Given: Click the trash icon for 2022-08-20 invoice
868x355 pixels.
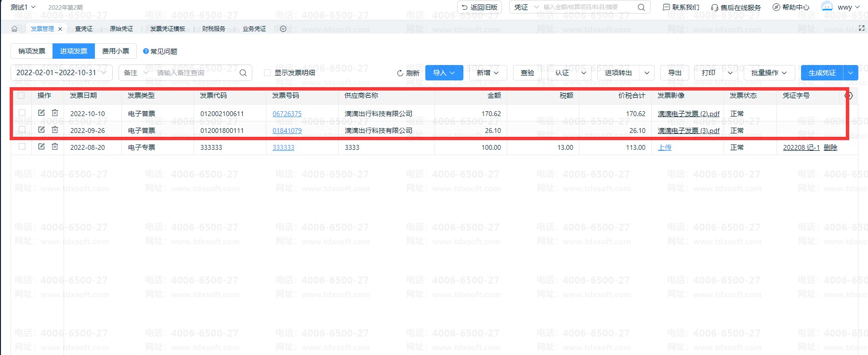Looking at the screenshot, I should point(55,146).
